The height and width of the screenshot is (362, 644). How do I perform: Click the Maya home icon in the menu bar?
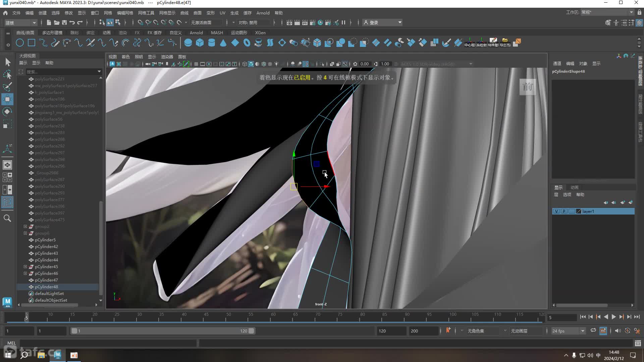coord(5,13)
